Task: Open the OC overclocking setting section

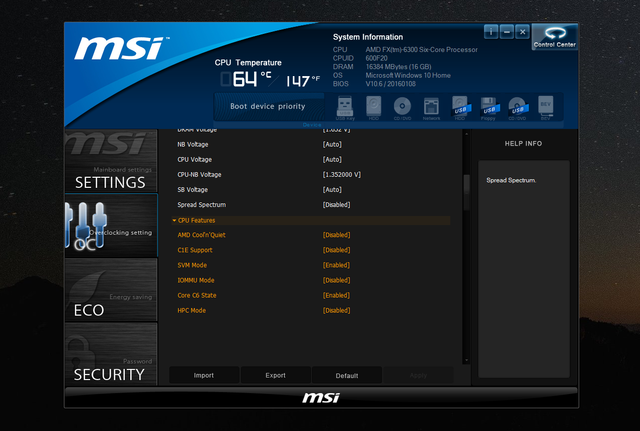Action: (x=111, y=225)
